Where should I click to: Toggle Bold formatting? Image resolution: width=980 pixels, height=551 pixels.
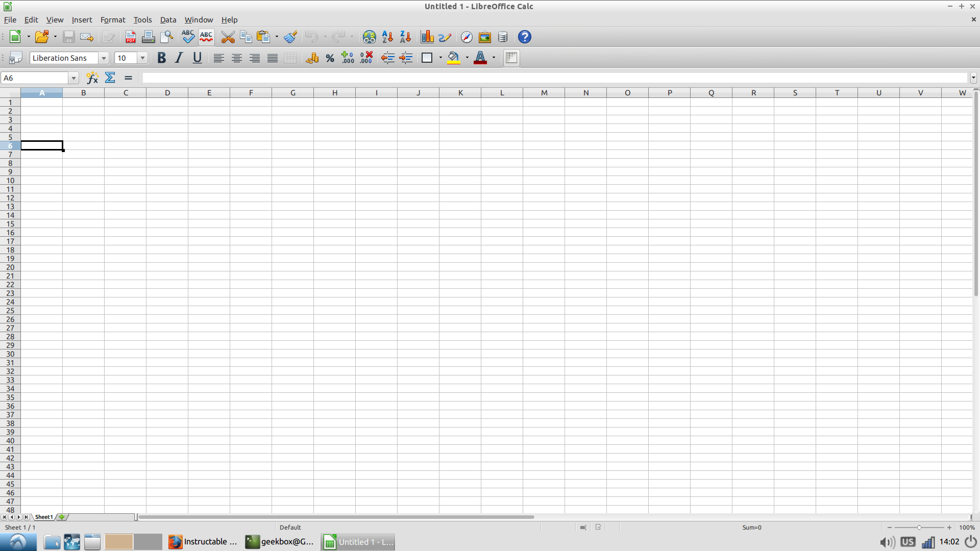161,58
